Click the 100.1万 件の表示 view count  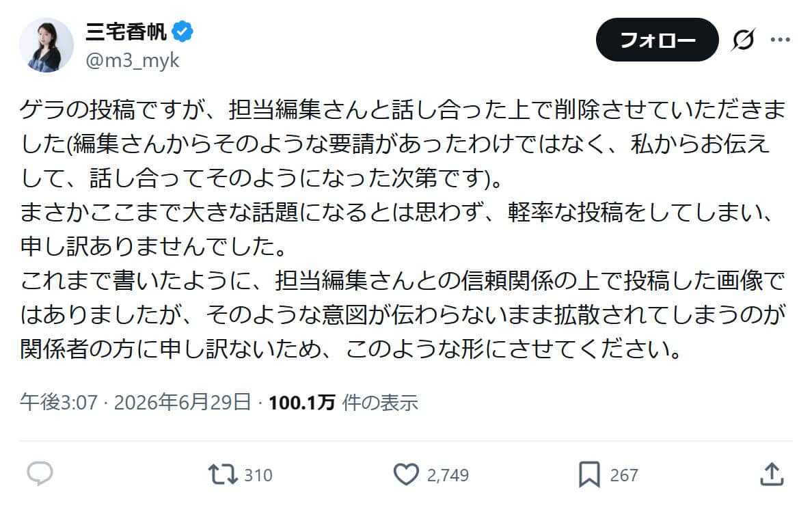[x=343, y=402]
